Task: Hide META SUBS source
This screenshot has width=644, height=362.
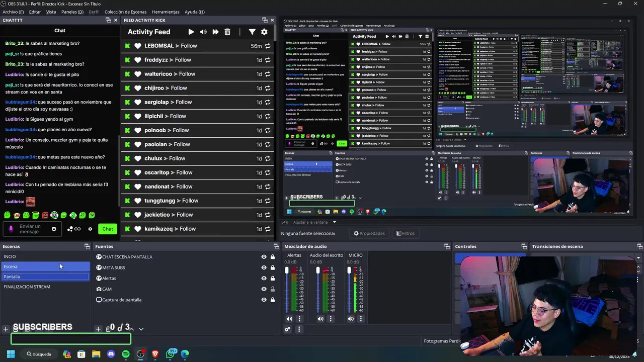Action: click(x=264, y=267)
